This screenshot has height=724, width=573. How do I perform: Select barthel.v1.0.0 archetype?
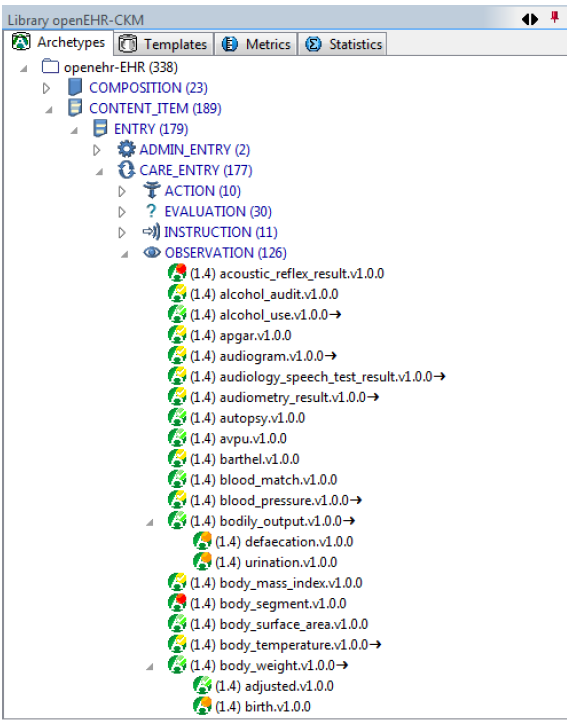[245, 459]
